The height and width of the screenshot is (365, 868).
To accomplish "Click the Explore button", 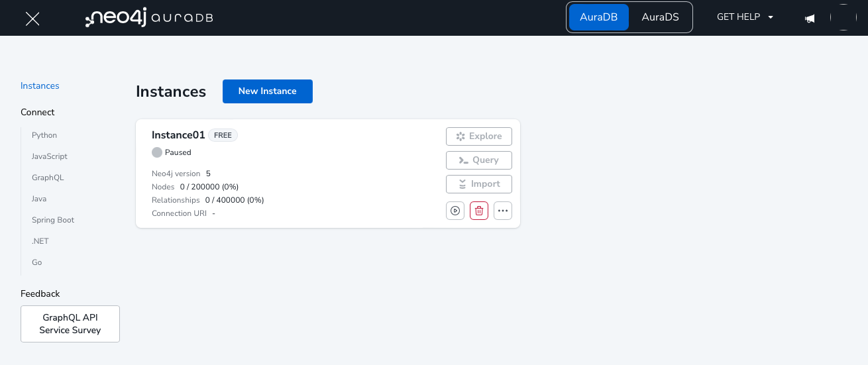I will coord(479,136).
